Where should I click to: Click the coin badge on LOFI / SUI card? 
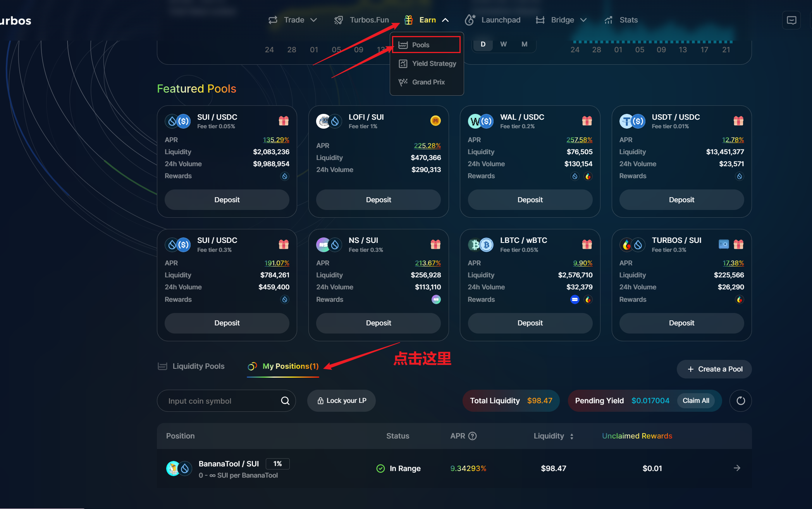(435, 121)
